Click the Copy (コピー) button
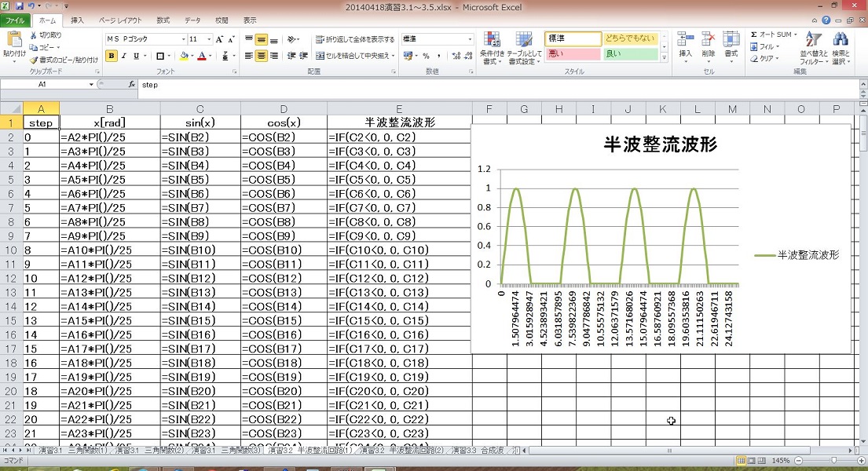The image size is (868, 471). point(42,48)
